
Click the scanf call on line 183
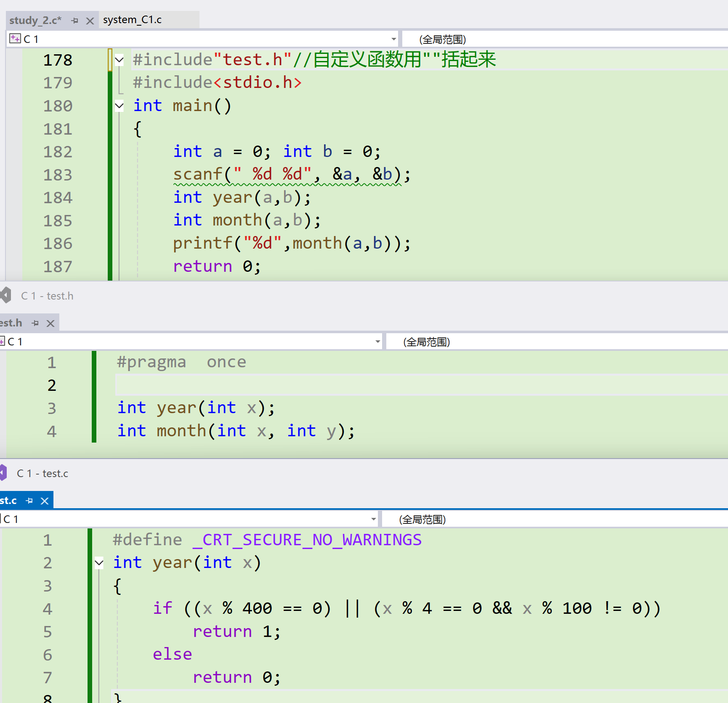click(x=292, y=174)
